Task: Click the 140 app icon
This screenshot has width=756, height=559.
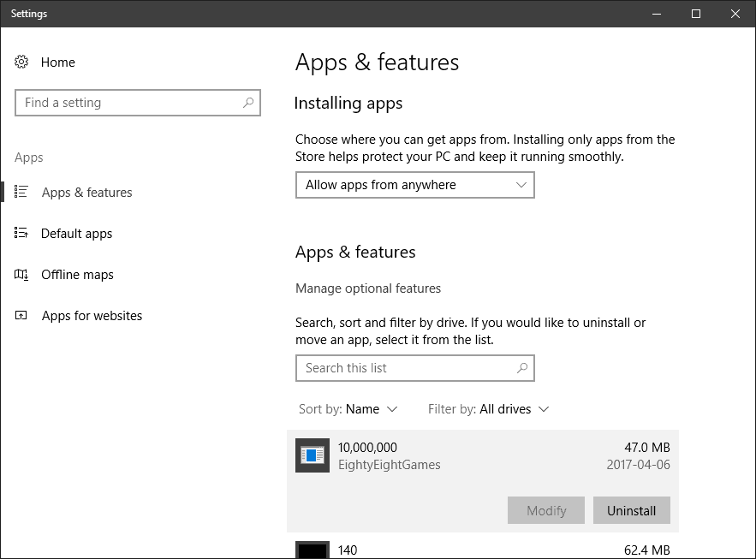Action: tap(313, 550)
